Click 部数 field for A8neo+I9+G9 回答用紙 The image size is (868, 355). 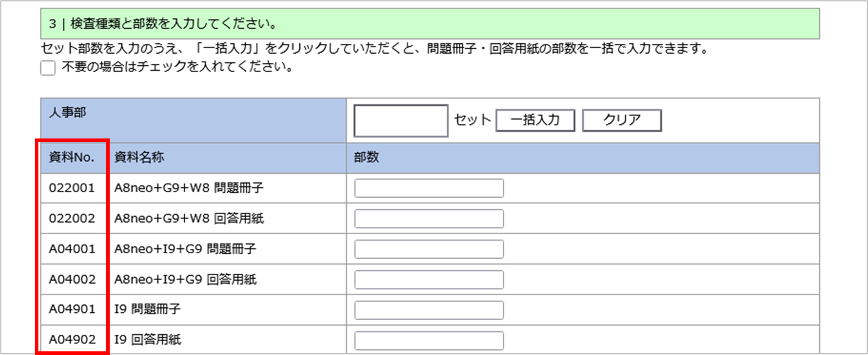[x=429, y=279]
